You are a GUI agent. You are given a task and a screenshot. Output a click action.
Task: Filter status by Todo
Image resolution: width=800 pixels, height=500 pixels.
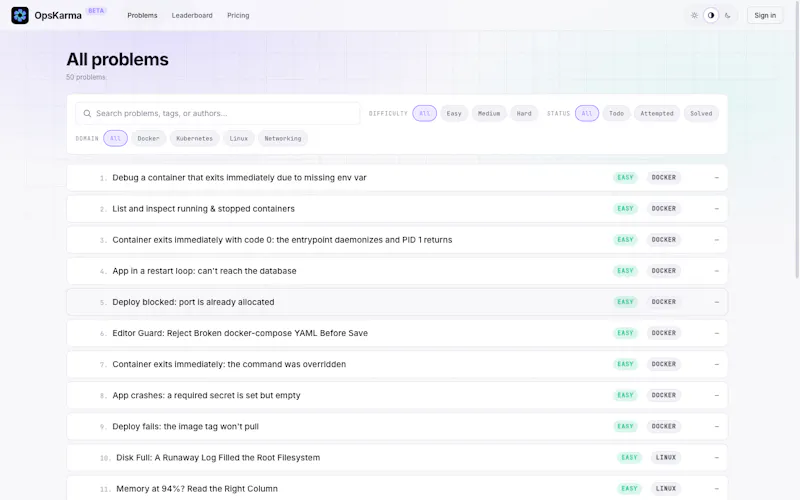pyautogui.click(x=616, y=113)
